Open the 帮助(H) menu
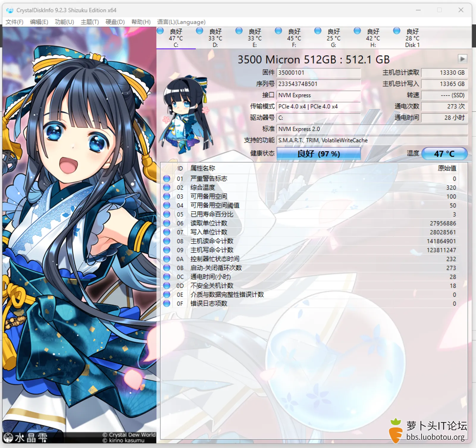Image resolution: width=476 pixels, height=448 pixels. [141, 22]
